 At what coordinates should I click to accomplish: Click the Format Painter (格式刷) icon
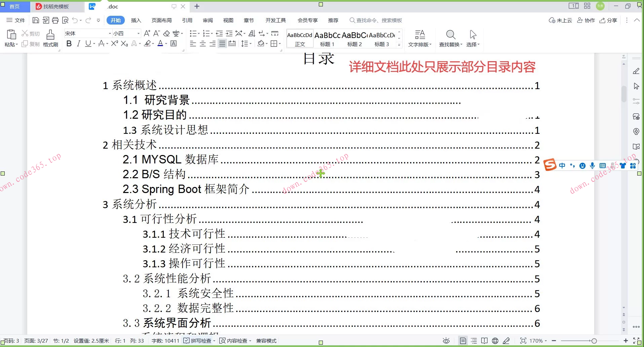point(50,35)
